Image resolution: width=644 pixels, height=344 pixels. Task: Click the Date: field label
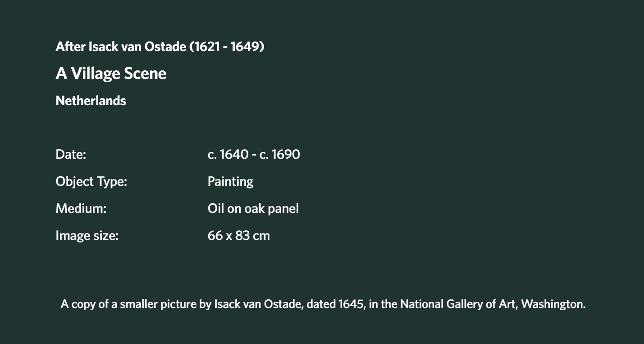(x=71, y=155)
